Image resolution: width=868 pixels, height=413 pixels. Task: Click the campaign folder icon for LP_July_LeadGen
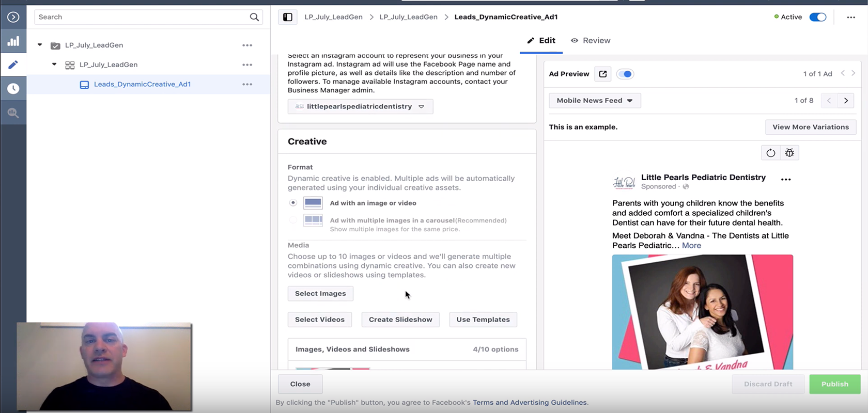point(55,45)
